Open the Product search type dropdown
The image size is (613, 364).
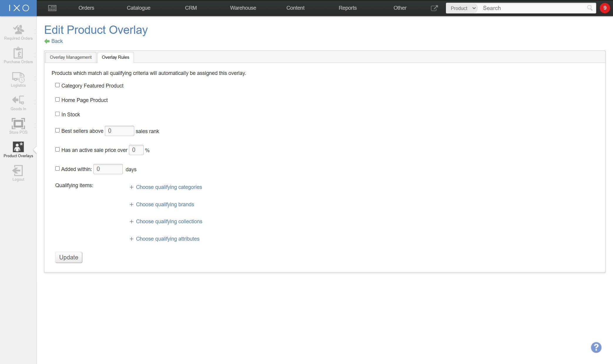462,8
